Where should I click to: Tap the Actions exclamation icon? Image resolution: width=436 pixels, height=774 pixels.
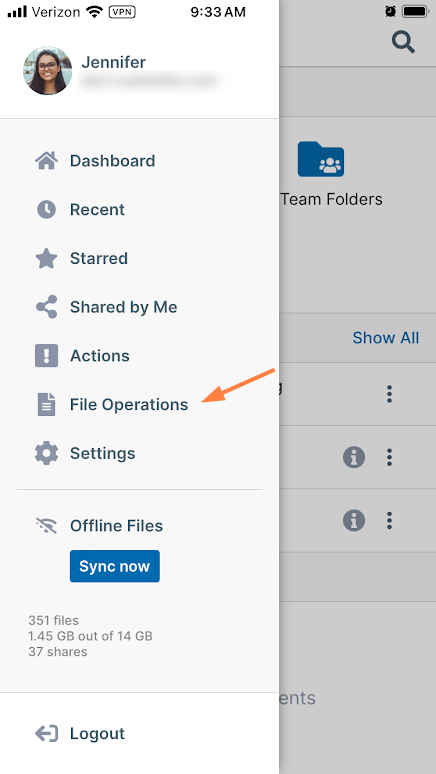(x=46, y=356)
